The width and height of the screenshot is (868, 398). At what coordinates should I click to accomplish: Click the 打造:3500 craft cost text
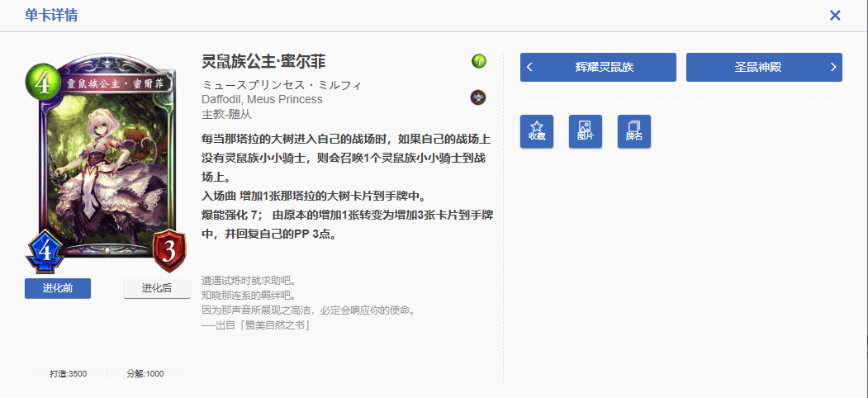[x=68, y=374]
